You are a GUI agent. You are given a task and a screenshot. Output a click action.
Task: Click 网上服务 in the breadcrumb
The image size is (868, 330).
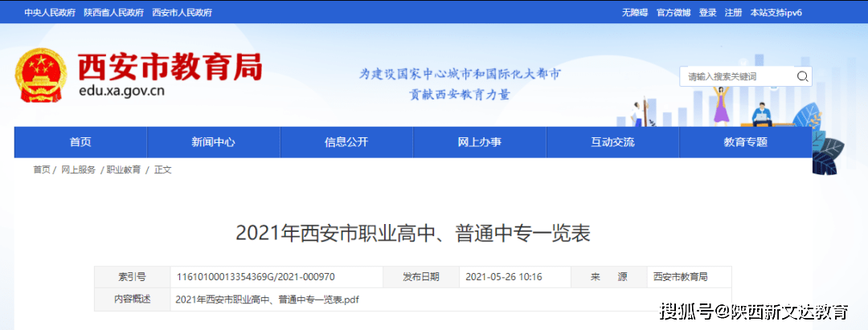click(x=79, y=170)
